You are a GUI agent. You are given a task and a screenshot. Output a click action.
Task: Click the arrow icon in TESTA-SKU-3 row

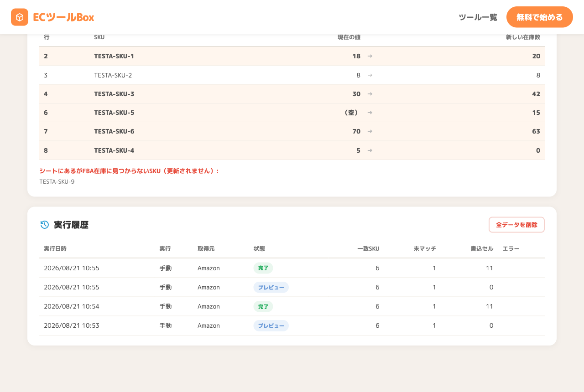(370, 94)
